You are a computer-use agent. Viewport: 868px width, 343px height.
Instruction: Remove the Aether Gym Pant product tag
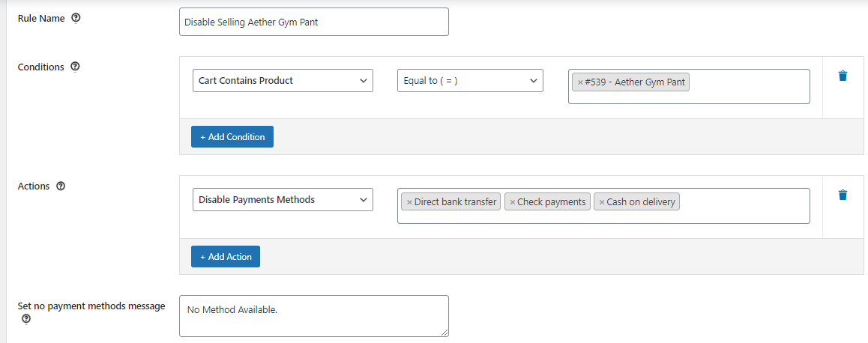point(580,82)
